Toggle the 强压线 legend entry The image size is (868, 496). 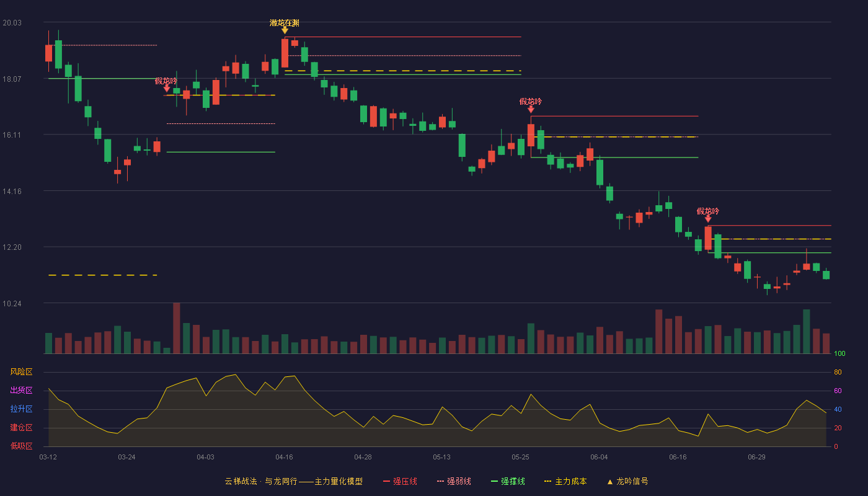pyautogui.click(x=400, y=481)
